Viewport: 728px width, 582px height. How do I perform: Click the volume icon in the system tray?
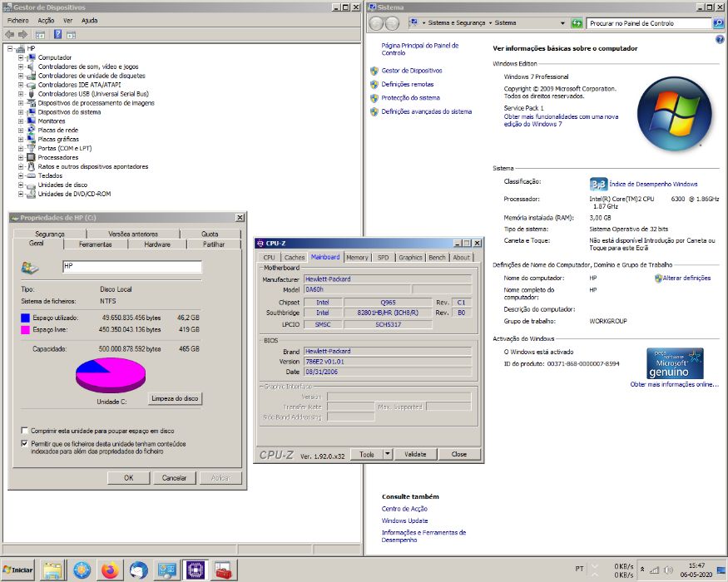(669, 570)
